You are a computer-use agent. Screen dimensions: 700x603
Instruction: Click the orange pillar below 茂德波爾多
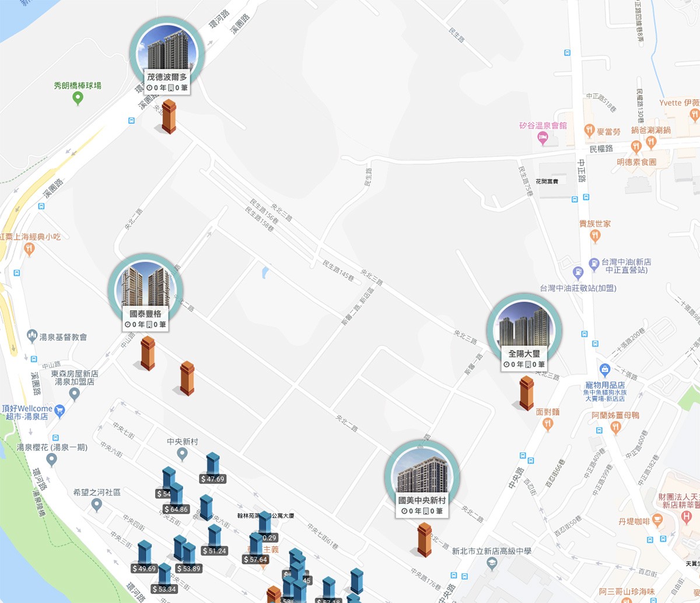click(169, 116)
